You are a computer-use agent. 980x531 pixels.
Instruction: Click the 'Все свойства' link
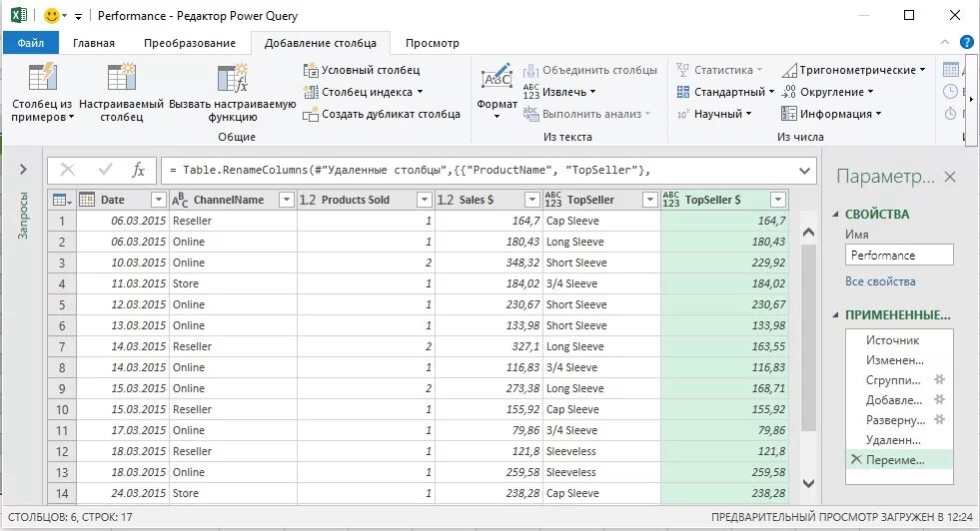(880, 281)
